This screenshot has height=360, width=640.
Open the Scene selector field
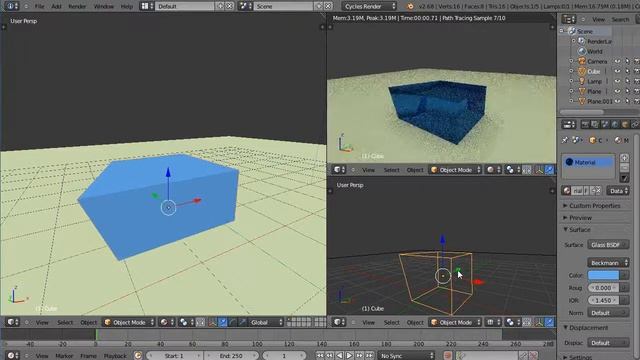pos(283,6)
